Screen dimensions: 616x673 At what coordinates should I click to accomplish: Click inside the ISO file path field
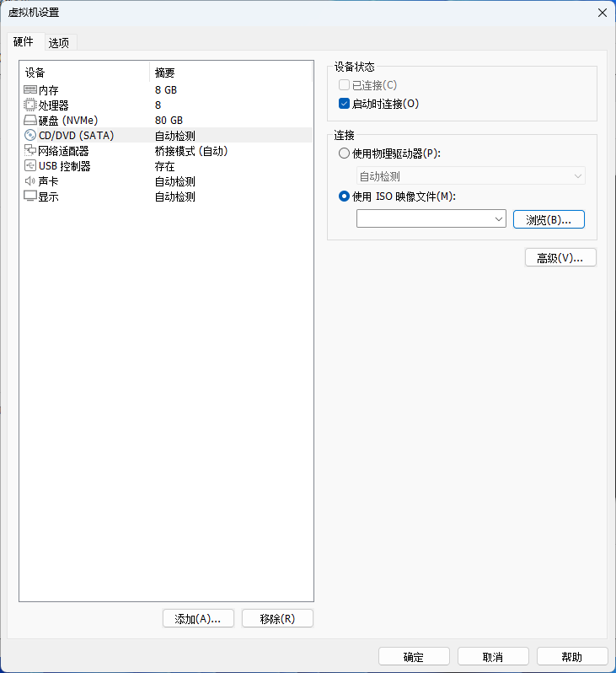425,219
